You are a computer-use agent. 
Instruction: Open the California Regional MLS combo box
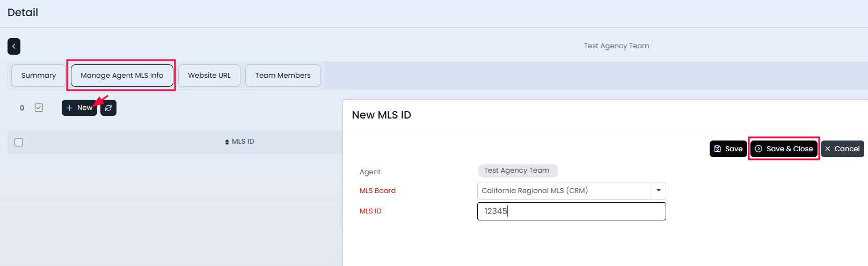pyautogui.click(x=564, y=190)
